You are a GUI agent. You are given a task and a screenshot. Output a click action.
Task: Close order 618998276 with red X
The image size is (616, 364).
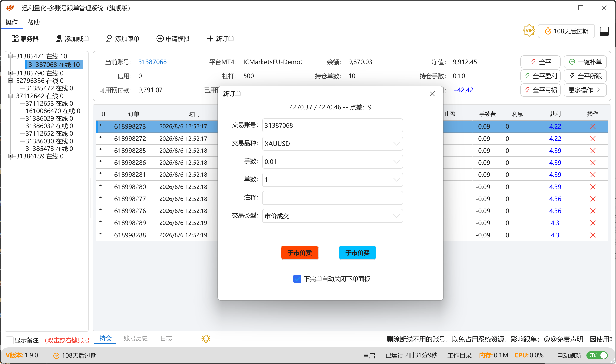point(593,211)
